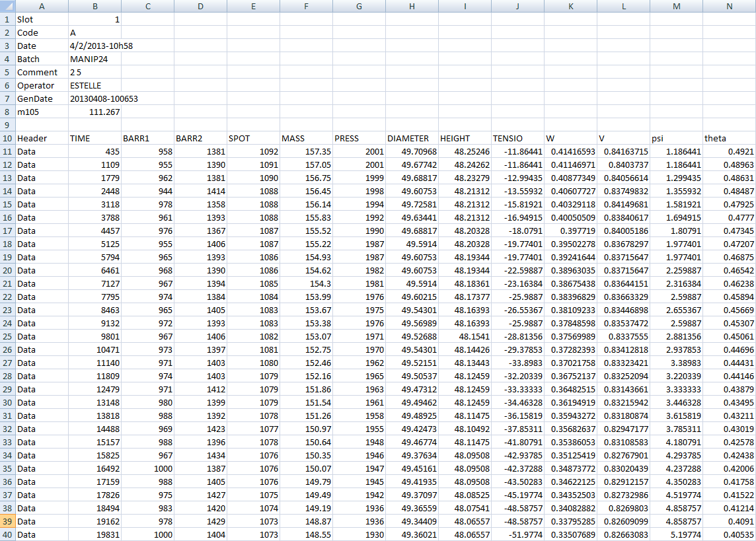Select highlighted row 39 header
Viewport: 756px width, 541px height.
(7, 521)
